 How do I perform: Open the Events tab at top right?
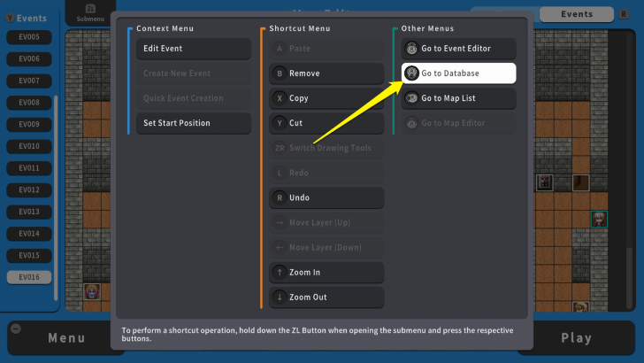tap(577, 14)
